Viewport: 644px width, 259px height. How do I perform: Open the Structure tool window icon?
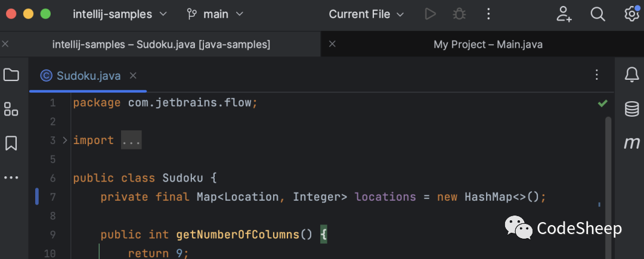coord(11,109)
